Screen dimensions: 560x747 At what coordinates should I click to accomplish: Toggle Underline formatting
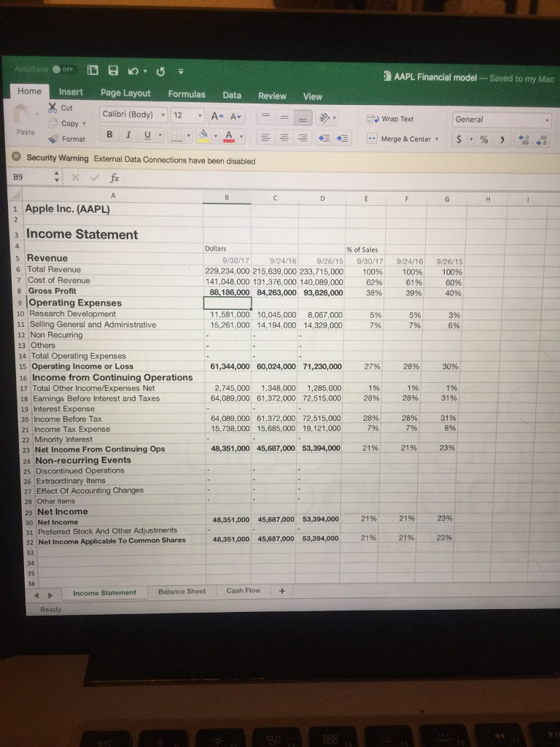pyautogui.click(x=147, y=135)
